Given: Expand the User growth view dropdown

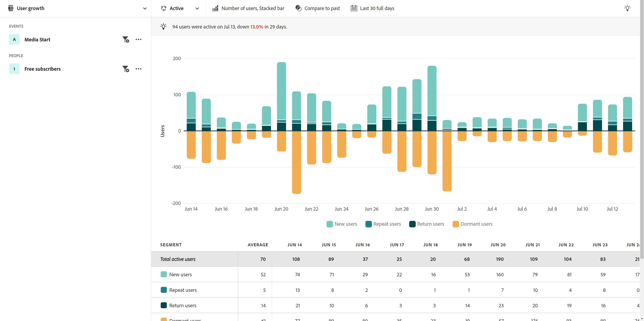Looking at the screenshot, I should click(145, 9).
